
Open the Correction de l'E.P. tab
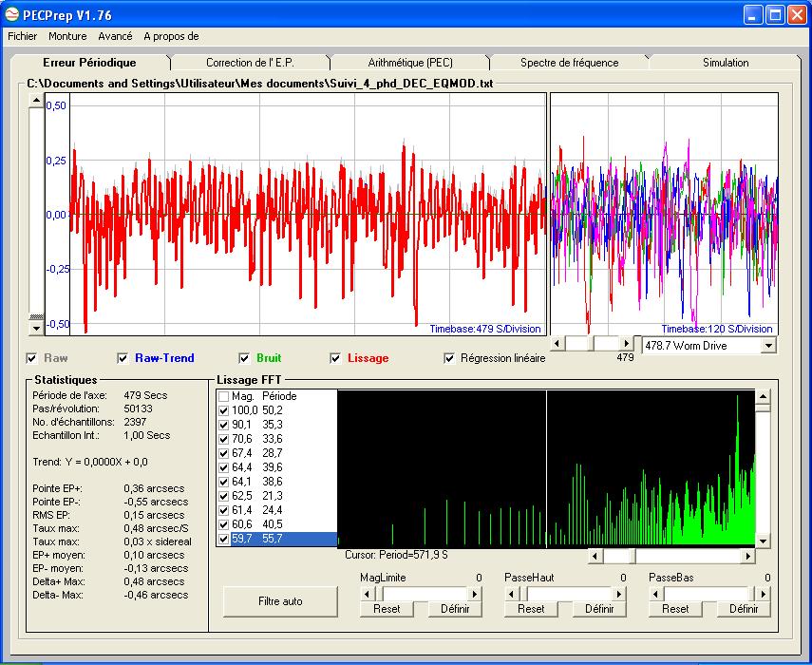coord(250,63)
